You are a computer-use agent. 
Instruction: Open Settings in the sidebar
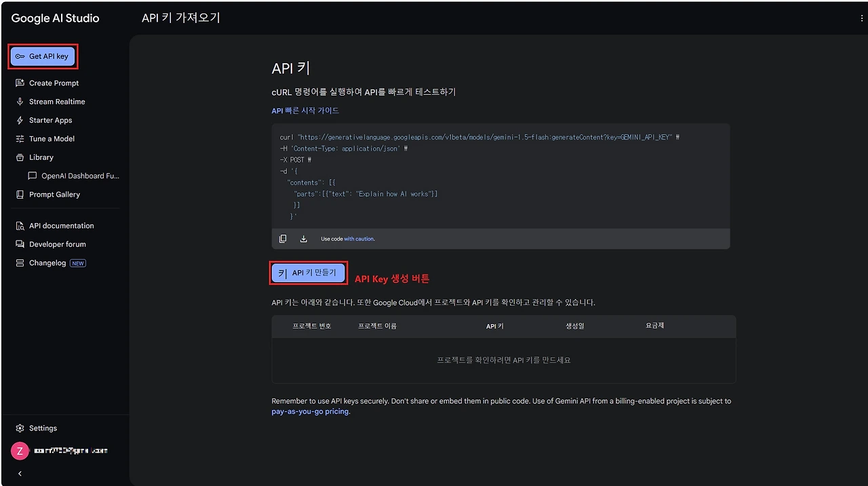43,428
